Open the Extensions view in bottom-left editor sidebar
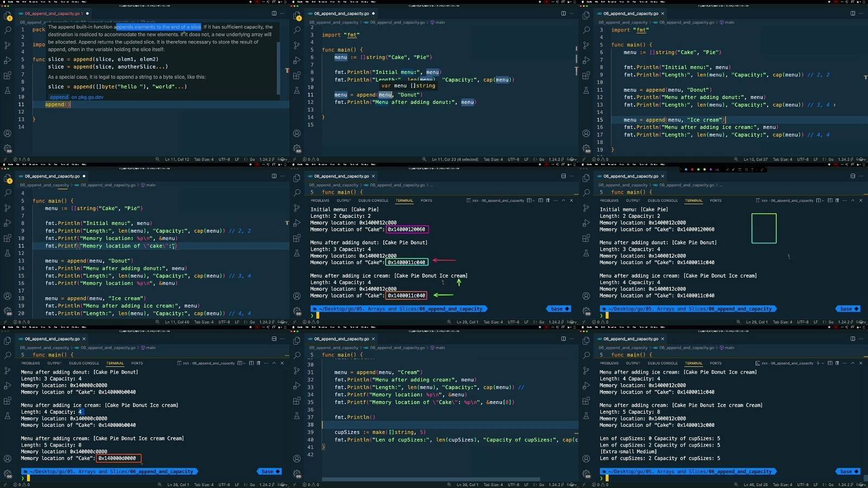This screenshot has width=868, height=488. 8,401
